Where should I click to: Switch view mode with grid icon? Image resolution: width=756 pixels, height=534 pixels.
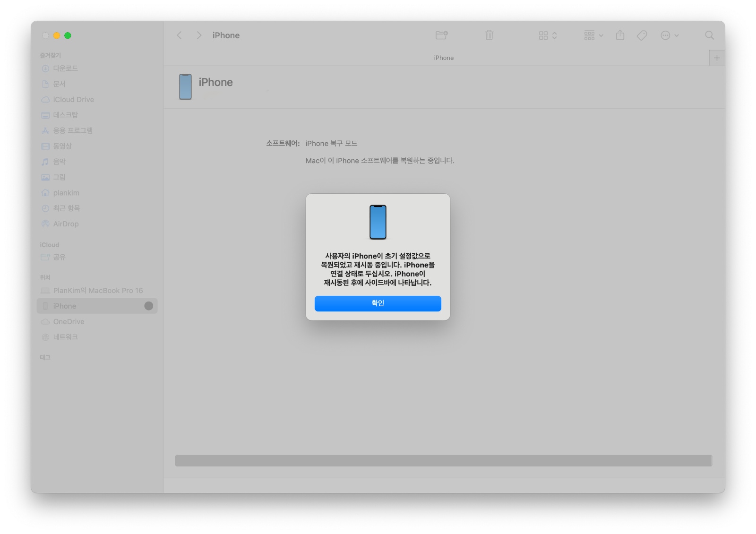[548, 35]
